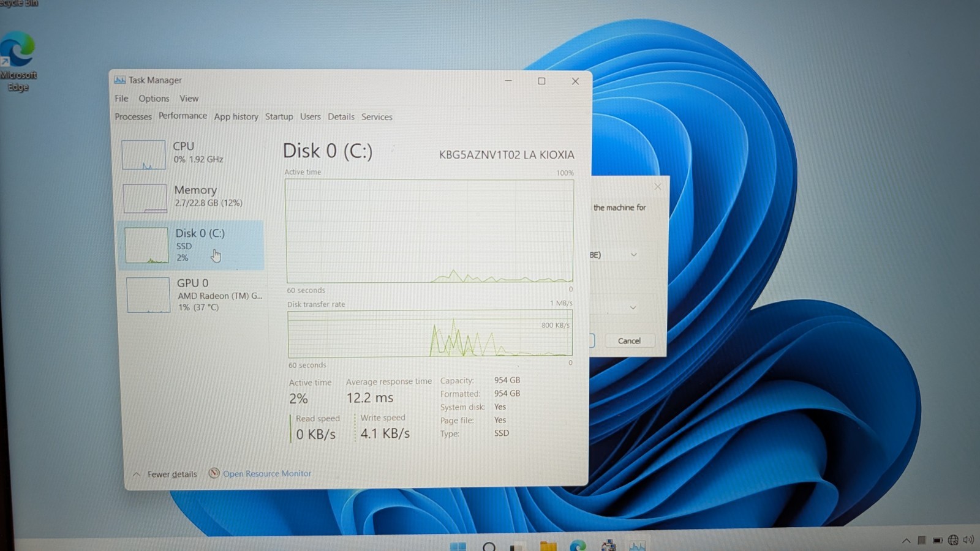980x551 pixels.
Task: Click the 12.2 ms average response value
Action: click(x=370, y=398)
